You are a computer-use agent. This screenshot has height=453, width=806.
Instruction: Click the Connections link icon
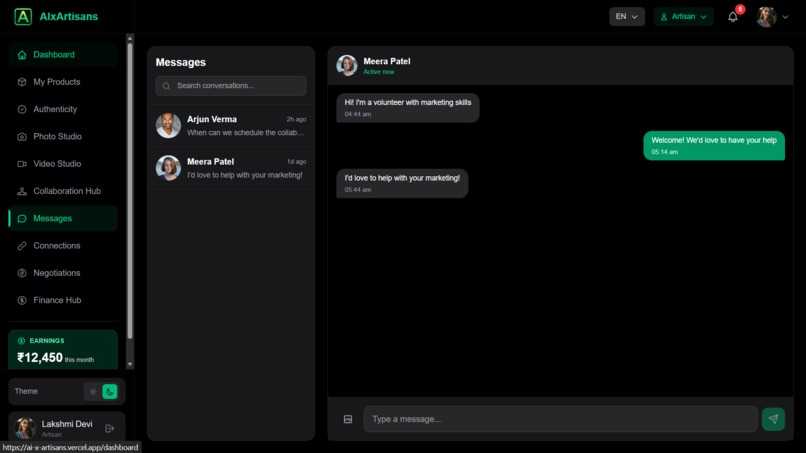coord(22,246)
